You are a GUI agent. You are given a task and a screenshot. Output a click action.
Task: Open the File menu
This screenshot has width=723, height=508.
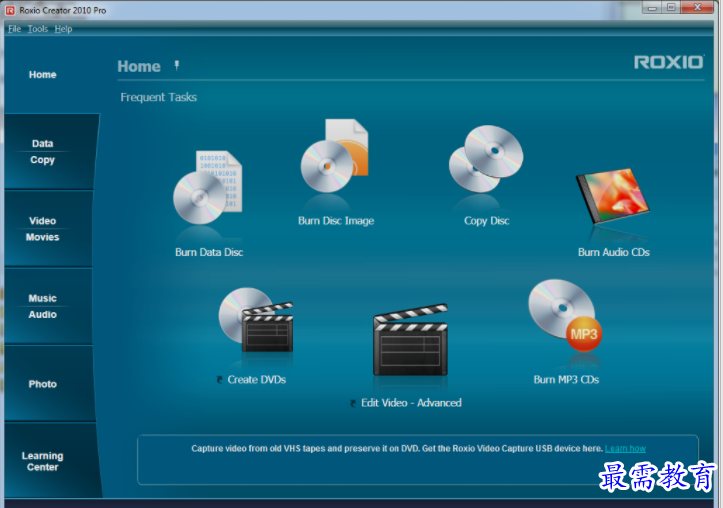(15, 29)
